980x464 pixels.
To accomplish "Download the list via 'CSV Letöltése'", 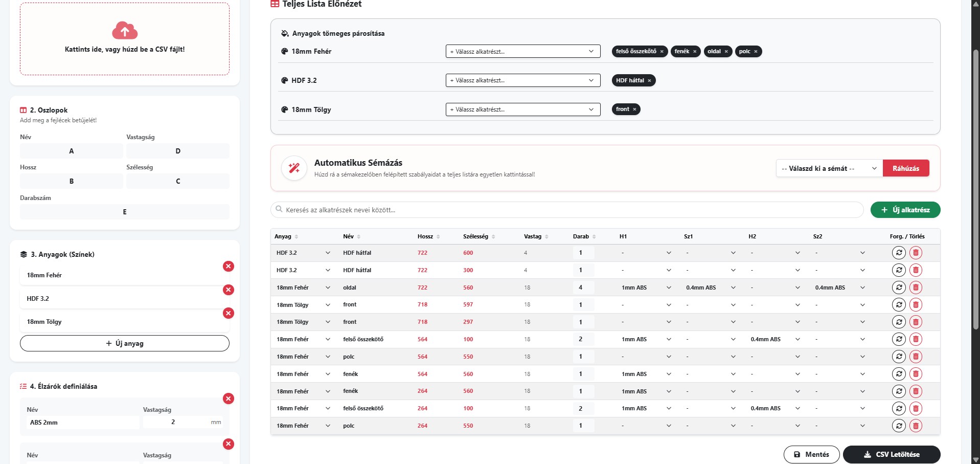I will click(892, 454).
